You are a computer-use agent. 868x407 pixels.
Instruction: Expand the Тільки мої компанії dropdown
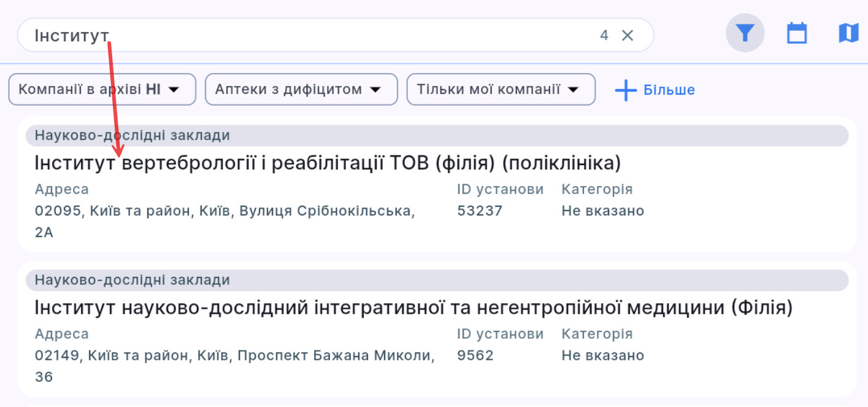click(x=574, y=89)
